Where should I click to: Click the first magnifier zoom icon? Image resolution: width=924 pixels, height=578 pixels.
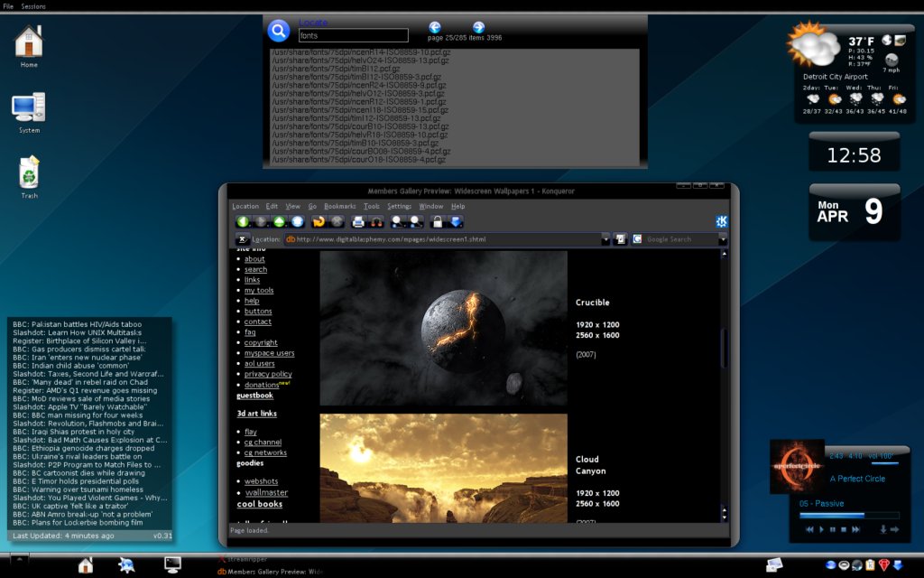pyautogui.click(x=398, y=222)
